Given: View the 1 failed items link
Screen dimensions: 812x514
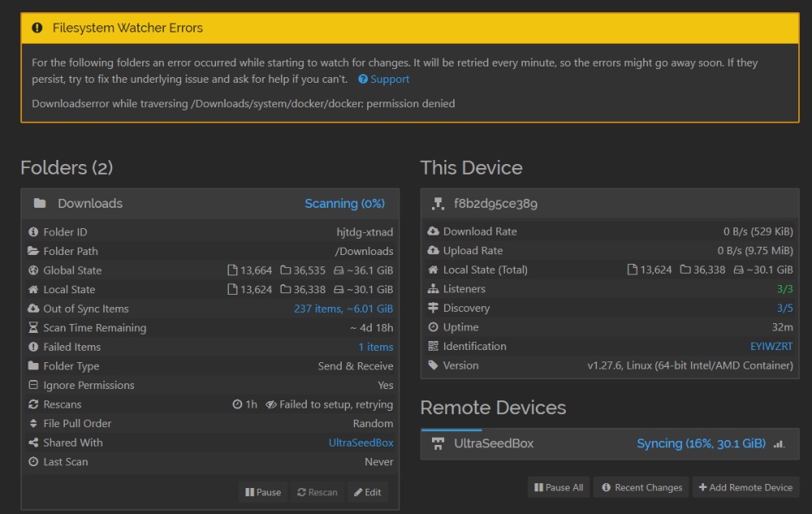Looking at the screenshot, I should [x=375, y=348].
